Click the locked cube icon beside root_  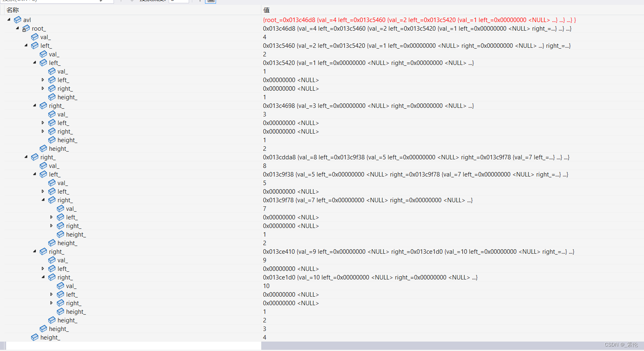click(x=26, y=28)
